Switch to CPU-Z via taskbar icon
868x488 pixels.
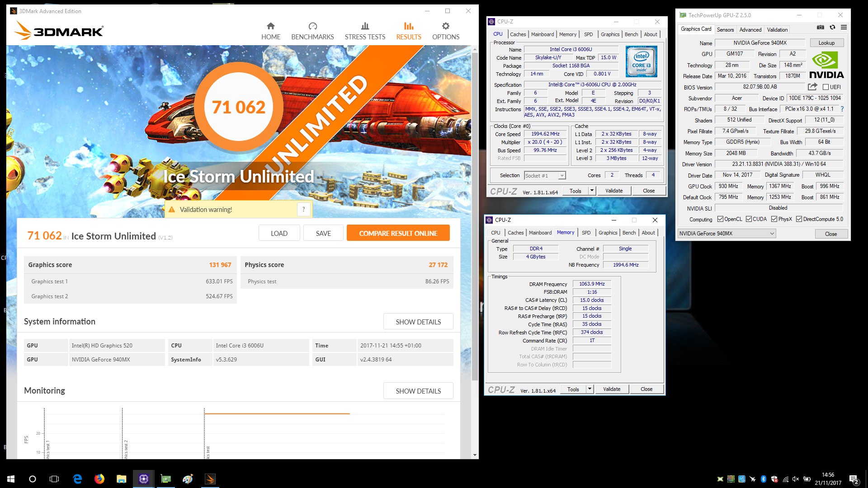click(144, 479)
